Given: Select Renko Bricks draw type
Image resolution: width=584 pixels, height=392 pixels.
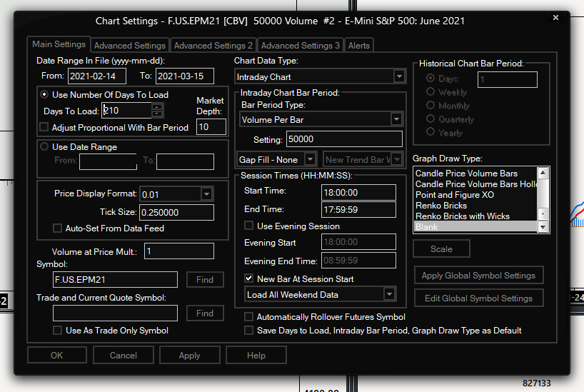Looking at the screenshot, I should pos(475,206).
